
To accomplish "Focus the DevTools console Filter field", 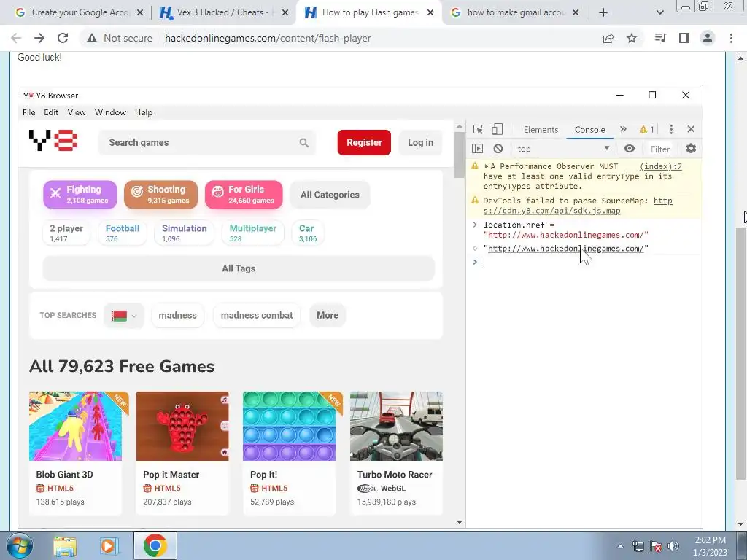I will click(x=661, y=149).
